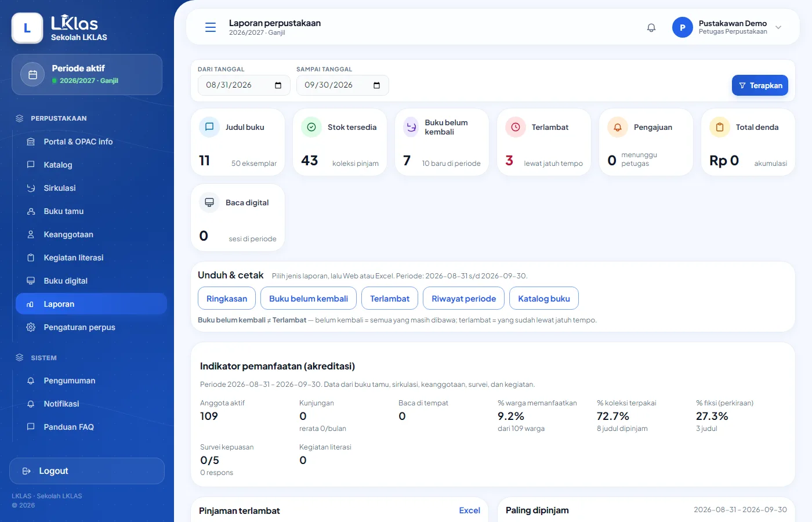Image resolution: width=812 pixels, height=522 pixels.
Task: Select the active Laporan menu item
Action: pyautogui.click(x=91, y=304)
